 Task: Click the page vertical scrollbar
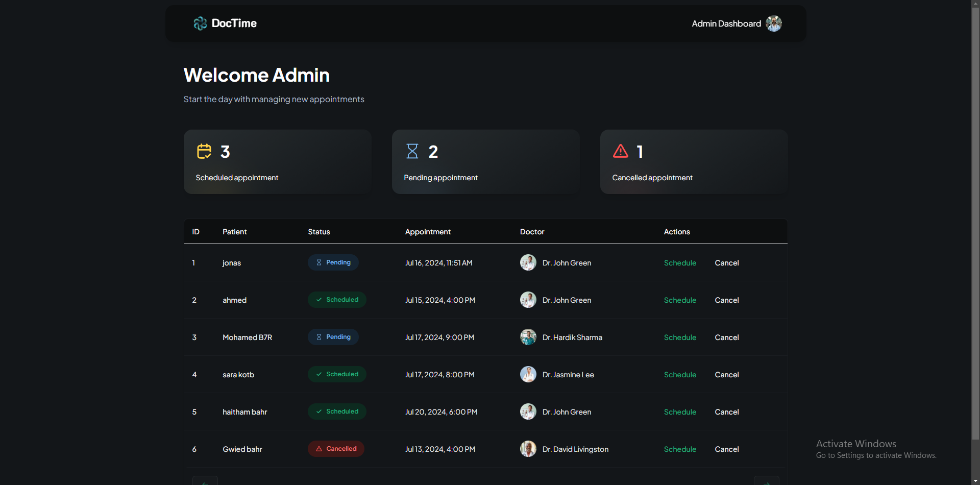[975, 224]
